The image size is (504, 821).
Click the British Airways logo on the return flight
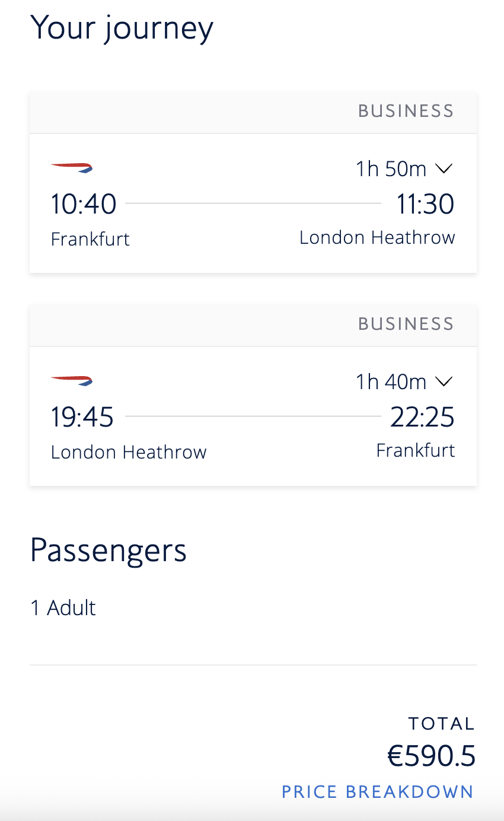pyautogui.click(x=72, y=380)
